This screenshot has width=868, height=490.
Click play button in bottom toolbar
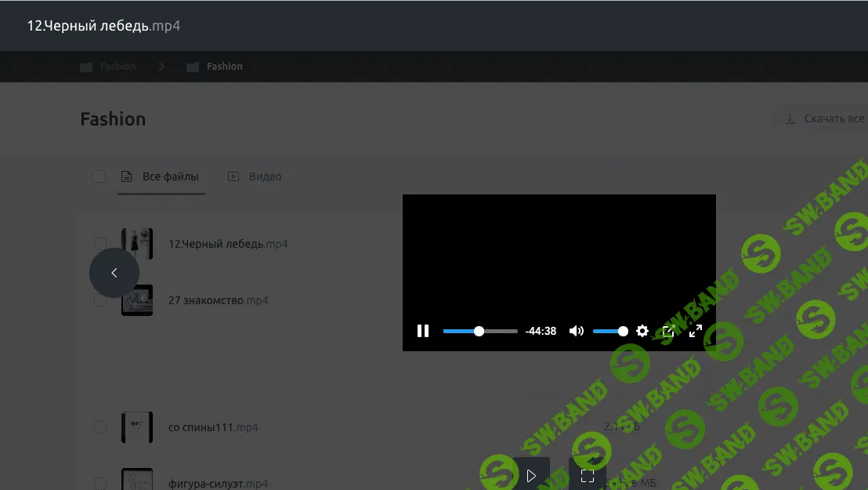pos(531,476)
